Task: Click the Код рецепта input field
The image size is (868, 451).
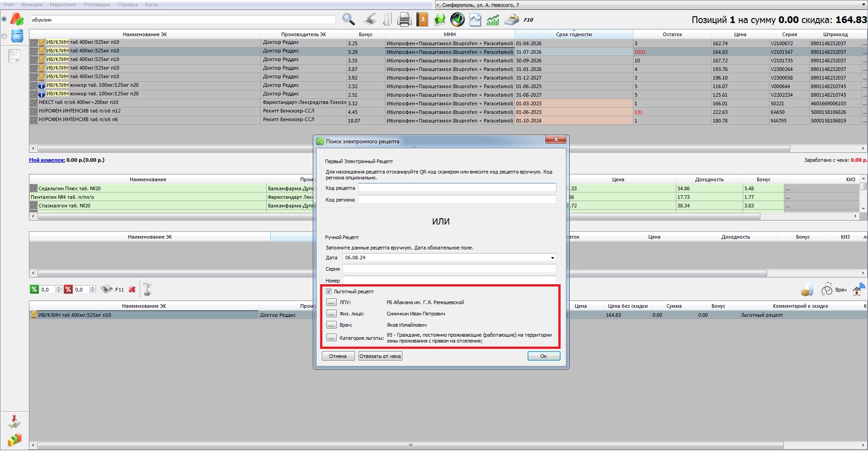Action: click(457, 188)
